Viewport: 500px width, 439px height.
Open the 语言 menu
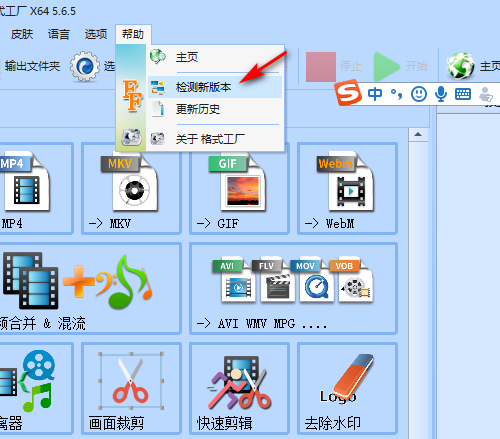tap(59, 34)
